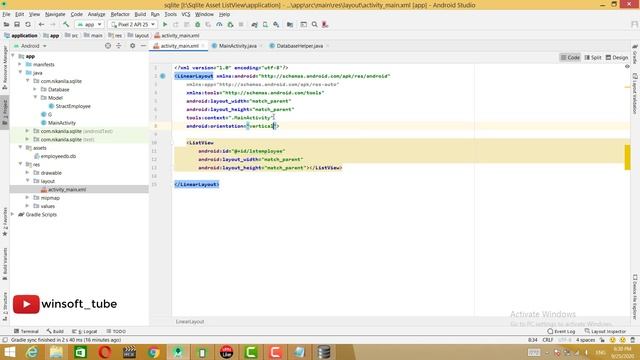Screen dimensions: 640x360
Task: Open the File menu
Action: click(x=6, y=14)
